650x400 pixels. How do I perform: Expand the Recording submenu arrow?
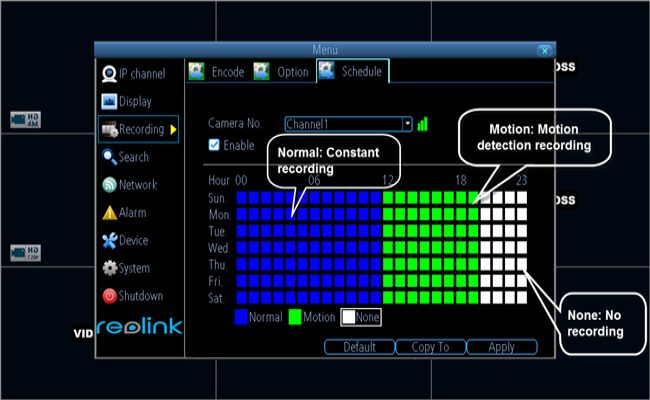[x=173, y=129]
